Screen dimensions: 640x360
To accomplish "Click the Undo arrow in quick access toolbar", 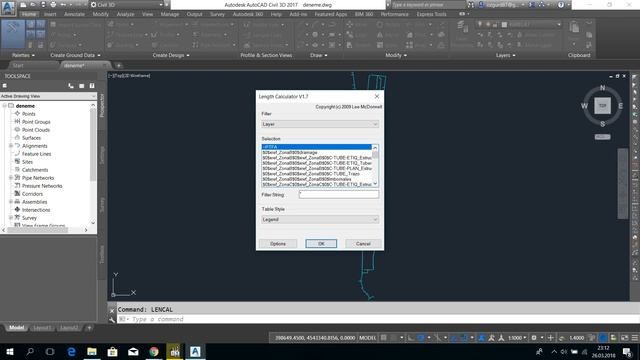I will (x=63, y=4).
